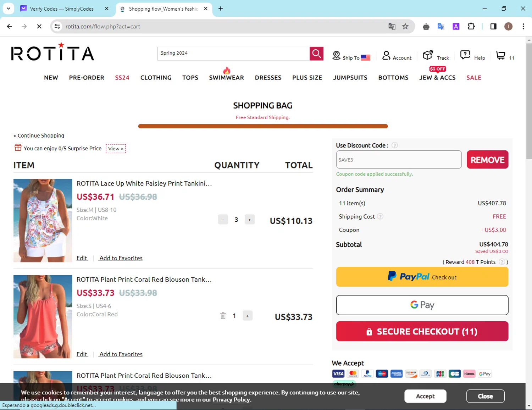Open the ROTITA Lace Up White Paisley title
The image size is (532, 410).
point(144,183)
